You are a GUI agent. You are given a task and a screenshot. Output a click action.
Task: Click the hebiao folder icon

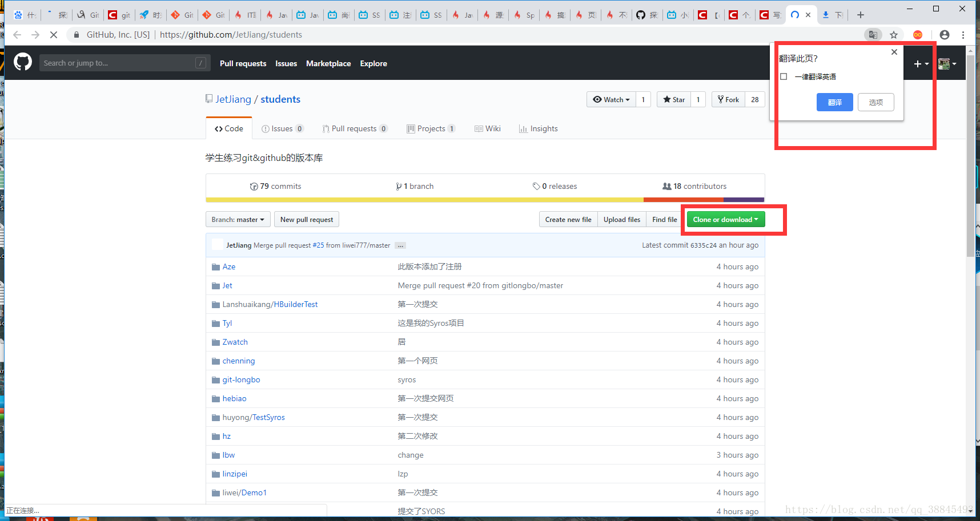215,399
